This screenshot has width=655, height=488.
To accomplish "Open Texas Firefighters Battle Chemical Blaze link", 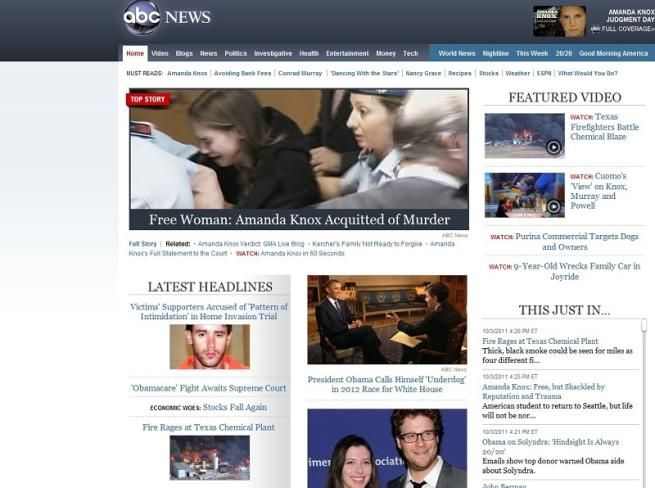I will click(x=604, y=127).
